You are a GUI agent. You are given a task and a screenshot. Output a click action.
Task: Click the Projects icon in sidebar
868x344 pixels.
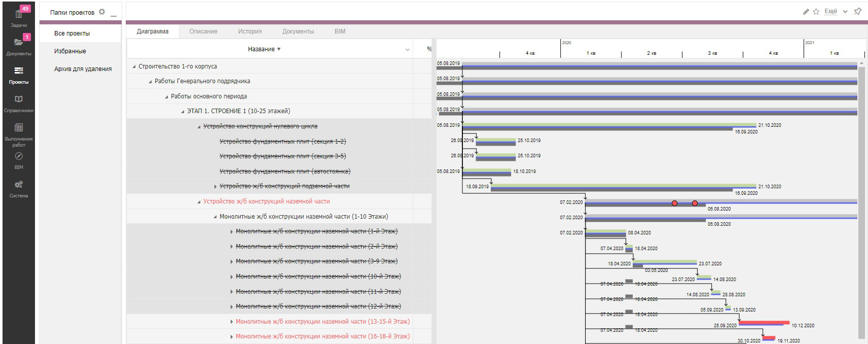tap(19, 71)
